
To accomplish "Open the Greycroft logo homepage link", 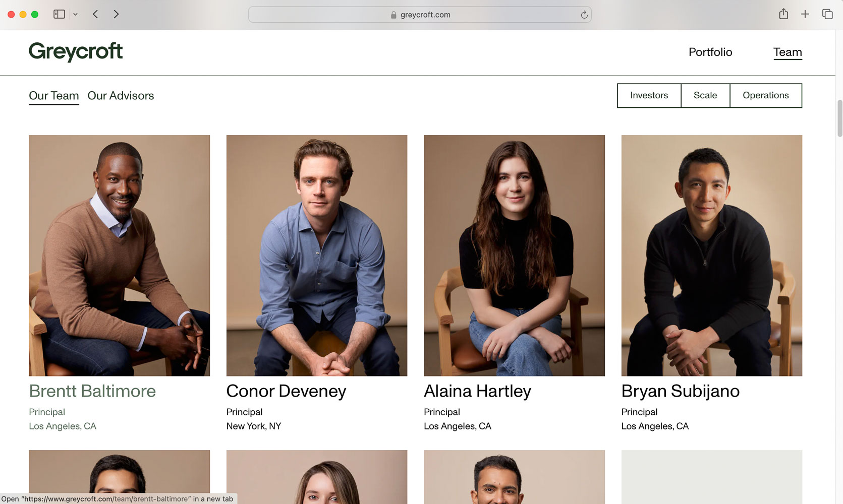I will (x=76, y=51).
